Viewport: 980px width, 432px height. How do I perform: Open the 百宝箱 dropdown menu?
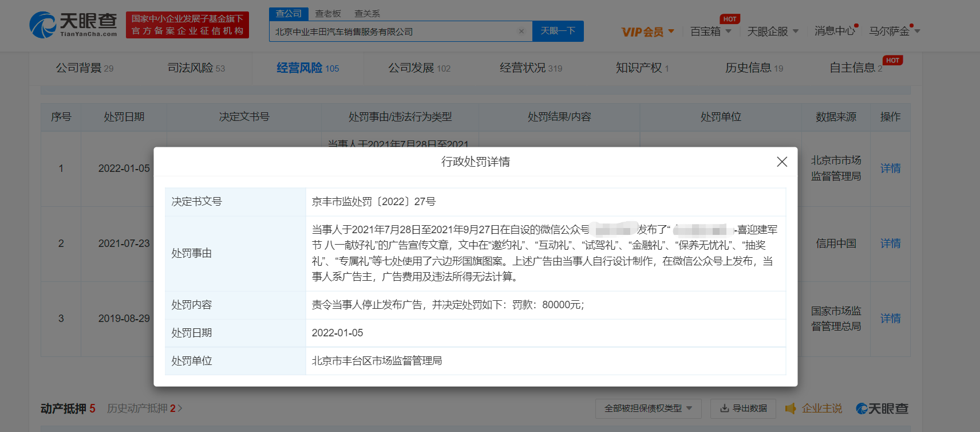[710, 32]
